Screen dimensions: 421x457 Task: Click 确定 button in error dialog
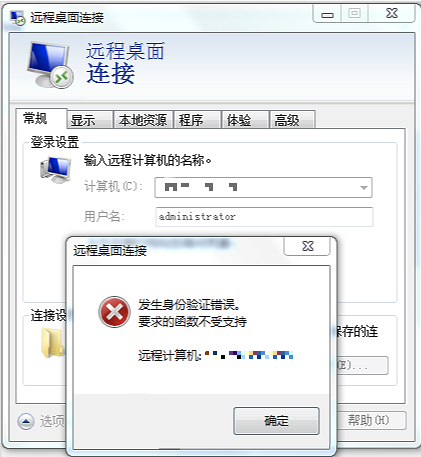[276, 421]
